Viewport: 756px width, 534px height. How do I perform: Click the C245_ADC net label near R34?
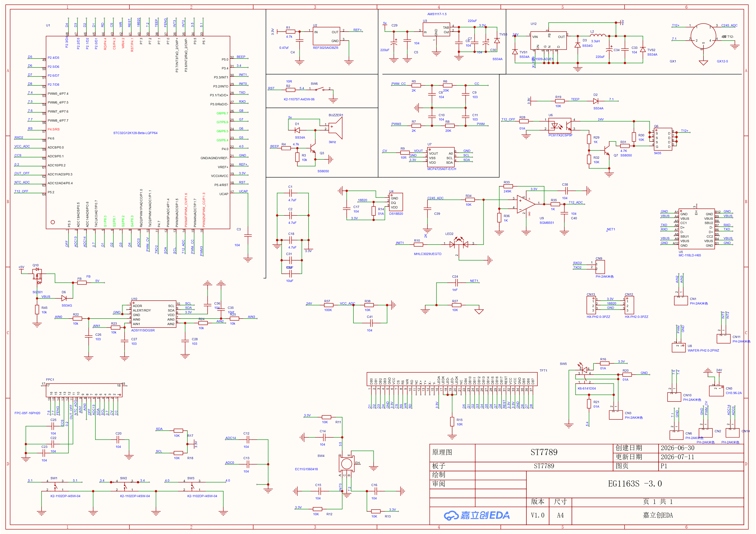pos(435,198)
